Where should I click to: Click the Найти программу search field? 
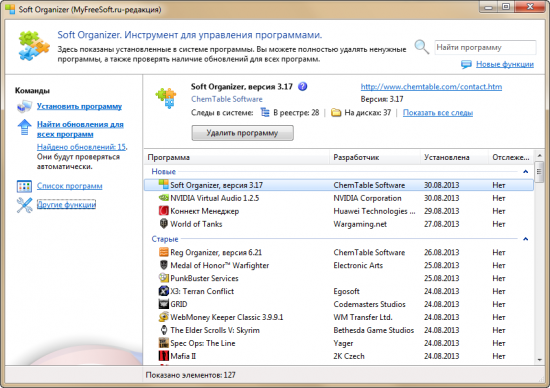pos(485,48)
